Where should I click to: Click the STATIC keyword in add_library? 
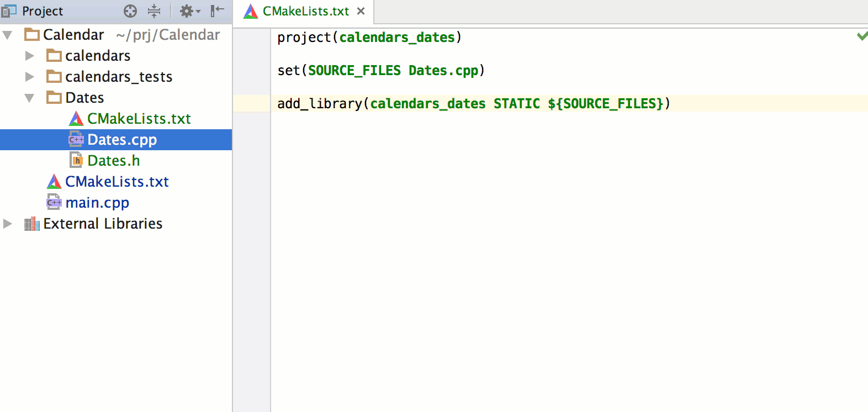517,104
